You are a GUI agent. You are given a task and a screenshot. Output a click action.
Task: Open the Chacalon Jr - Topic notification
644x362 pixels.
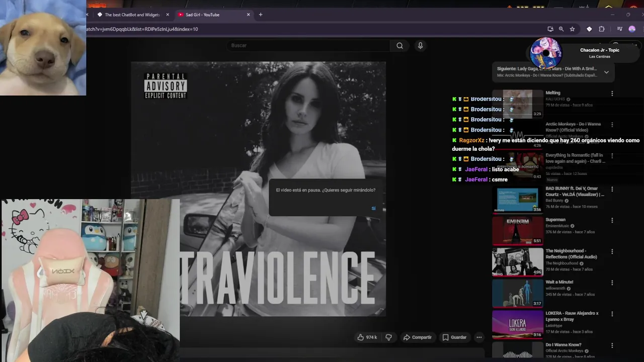584,53
